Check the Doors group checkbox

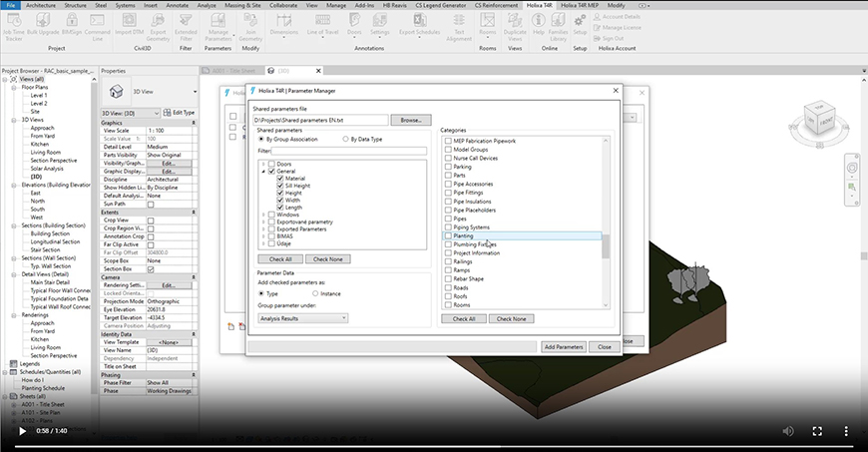coord(271,164)
